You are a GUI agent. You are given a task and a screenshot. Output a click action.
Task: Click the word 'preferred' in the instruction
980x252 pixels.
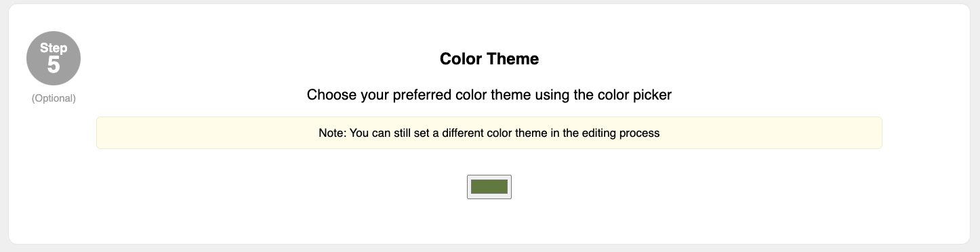click(419, 95)
